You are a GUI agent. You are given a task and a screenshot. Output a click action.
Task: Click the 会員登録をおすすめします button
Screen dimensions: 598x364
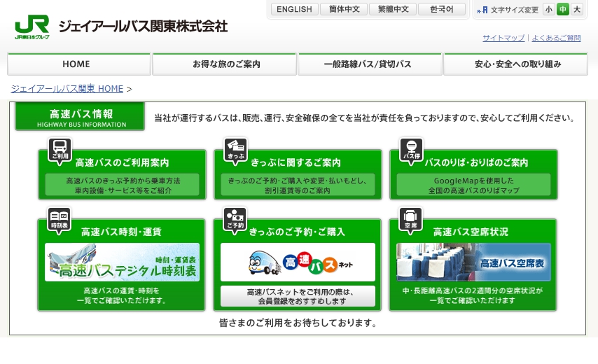click(x=298, y=296)
